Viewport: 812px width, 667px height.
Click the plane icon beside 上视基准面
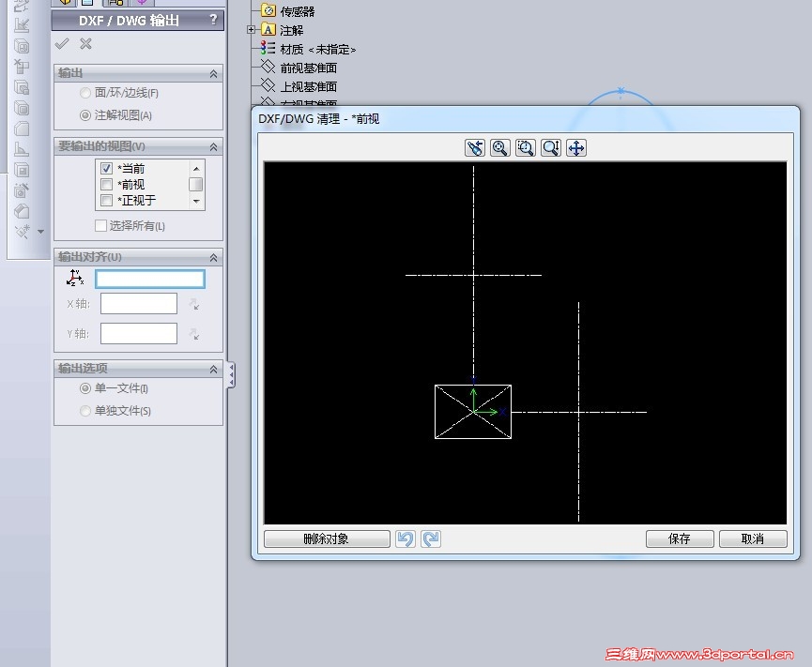tap(268, 85)
